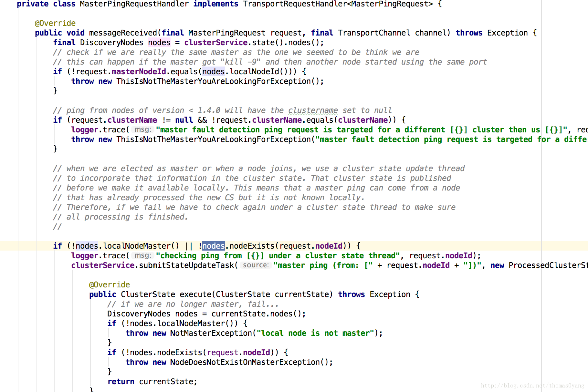Click the "kill -9" text in the comment
This screenshot has width=588, height=392.
tap(240, 62)
